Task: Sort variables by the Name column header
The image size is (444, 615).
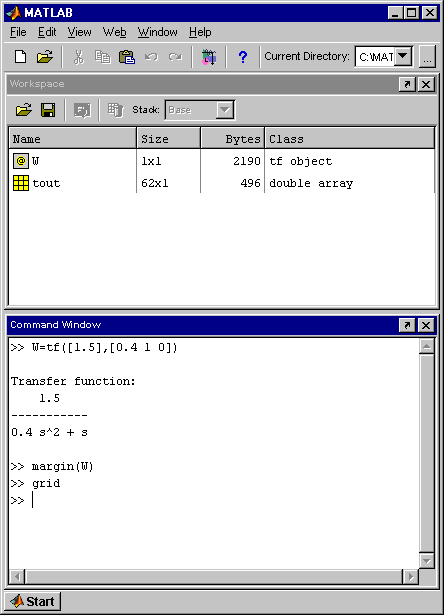Action: [73, 138]
